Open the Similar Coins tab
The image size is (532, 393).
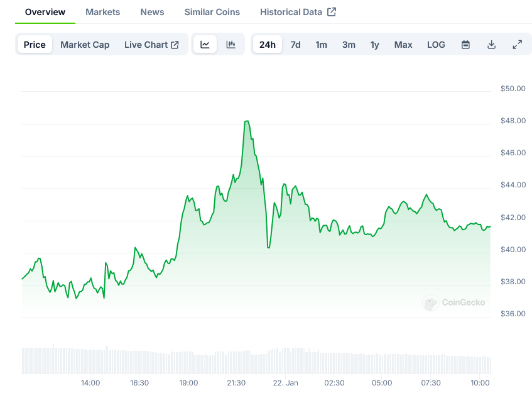(212, 12)
